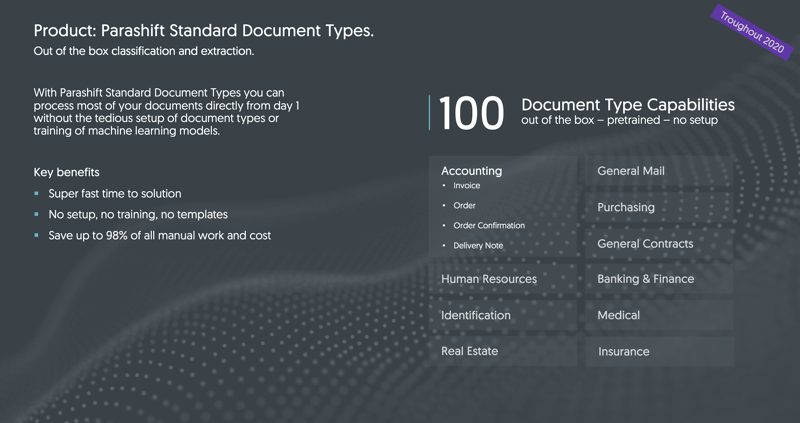
Task: Click the purple Troughout 2020 banner
Action: click(752, 32)
